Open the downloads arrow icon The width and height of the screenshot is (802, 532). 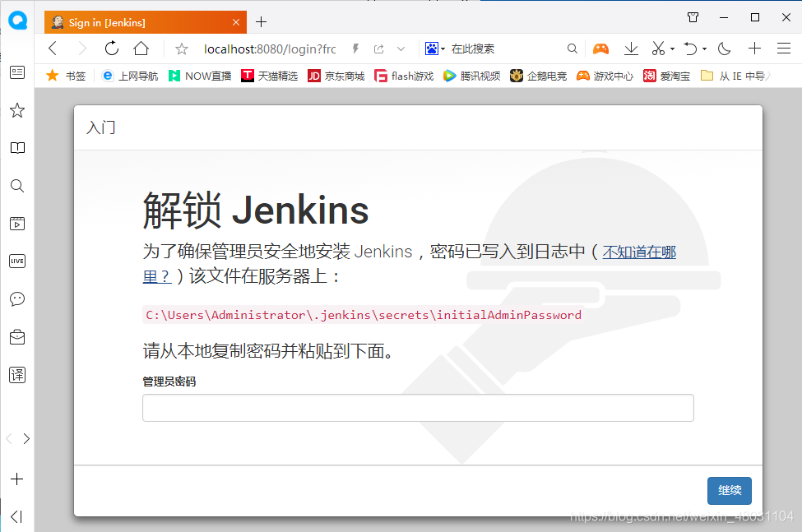tap(631, 49)
